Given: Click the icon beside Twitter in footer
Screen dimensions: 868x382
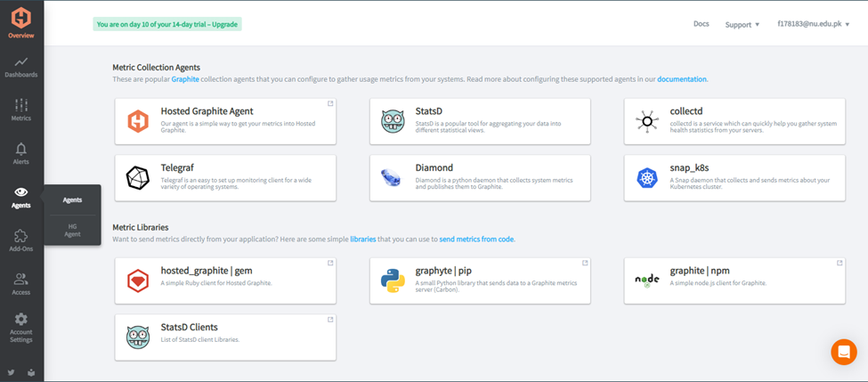Looking at the screenshot, I should click(x=31, y=373).
